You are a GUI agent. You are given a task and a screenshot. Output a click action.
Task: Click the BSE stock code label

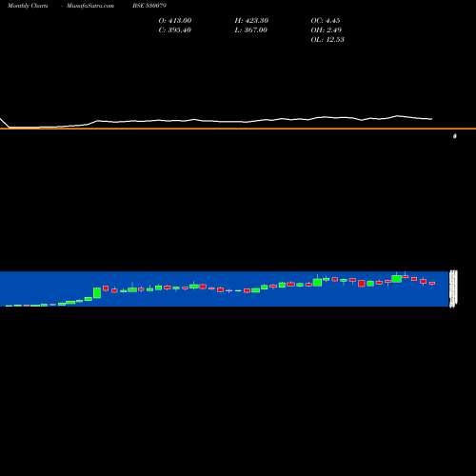click(x=149, y=6)
